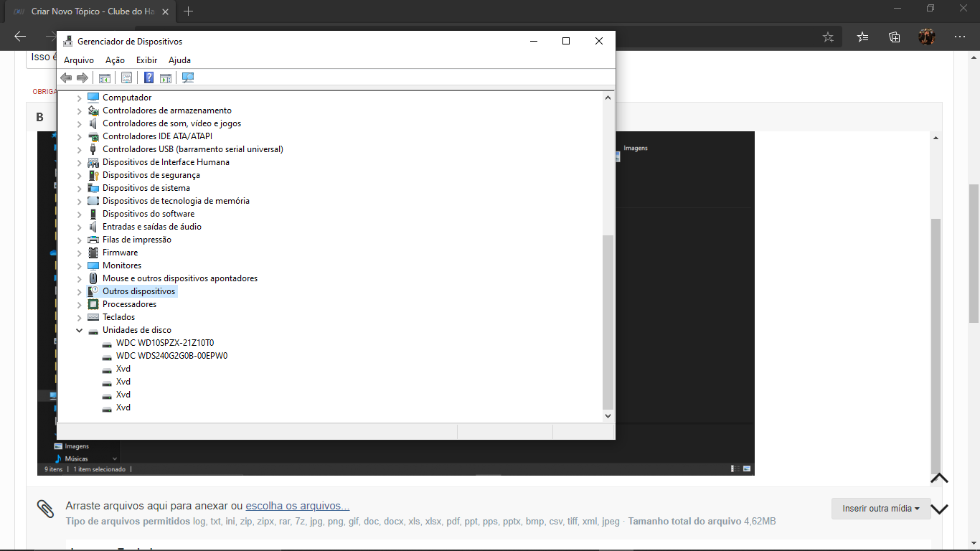980x551 pixels.
Task: Click the escolha os arquivos link
Action: point(298,506)
